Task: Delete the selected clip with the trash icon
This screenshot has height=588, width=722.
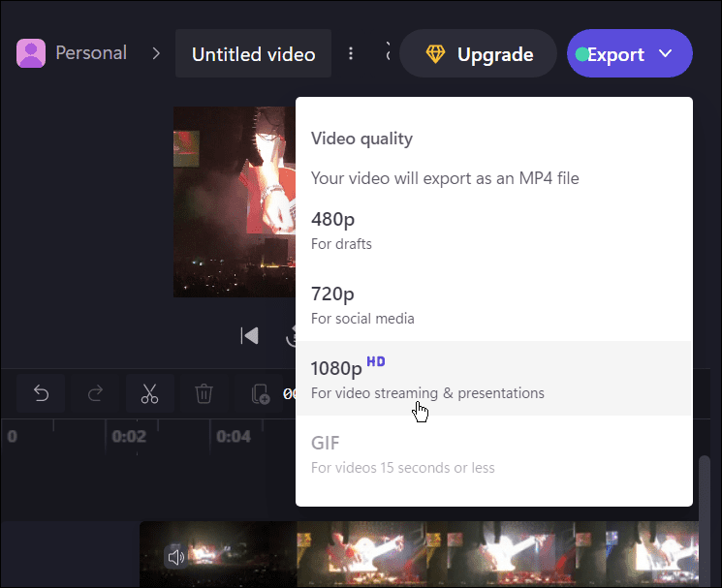Action: [204, 393]
